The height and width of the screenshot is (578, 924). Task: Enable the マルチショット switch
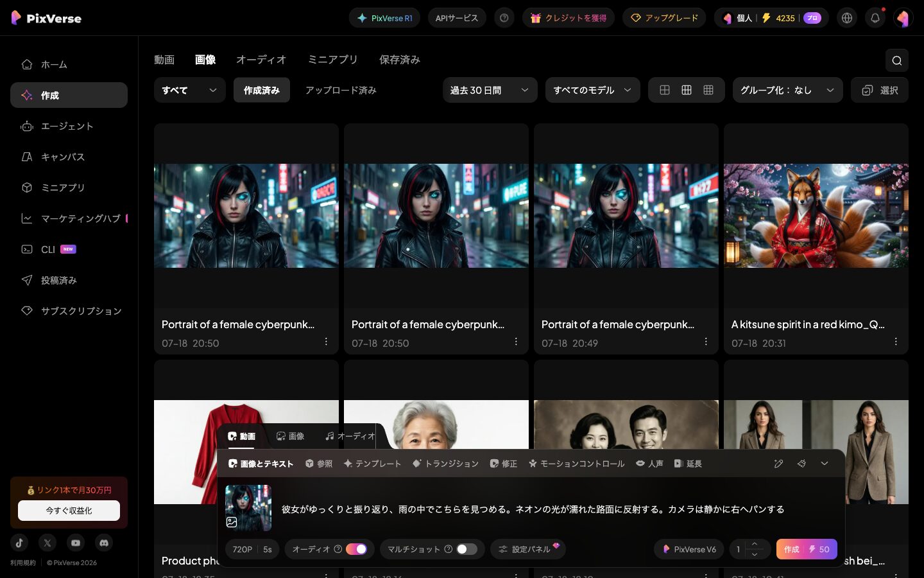[466, 549]
